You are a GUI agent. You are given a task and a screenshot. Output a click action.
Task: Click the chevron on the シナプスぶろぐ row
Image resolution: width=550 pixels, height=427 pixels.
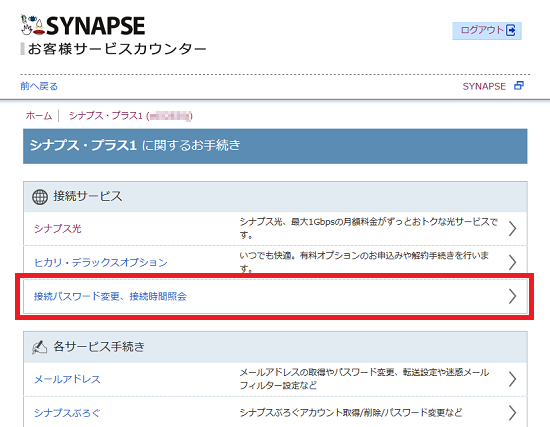pyautogui.click(x=512, y=413)
